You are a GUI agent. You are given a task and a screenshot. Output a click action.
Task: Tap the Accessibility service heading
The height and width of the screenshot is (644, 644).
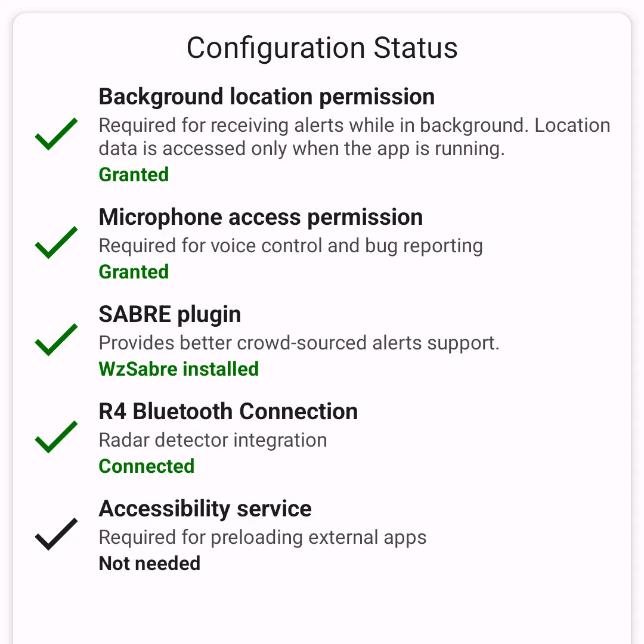point(205,509)
